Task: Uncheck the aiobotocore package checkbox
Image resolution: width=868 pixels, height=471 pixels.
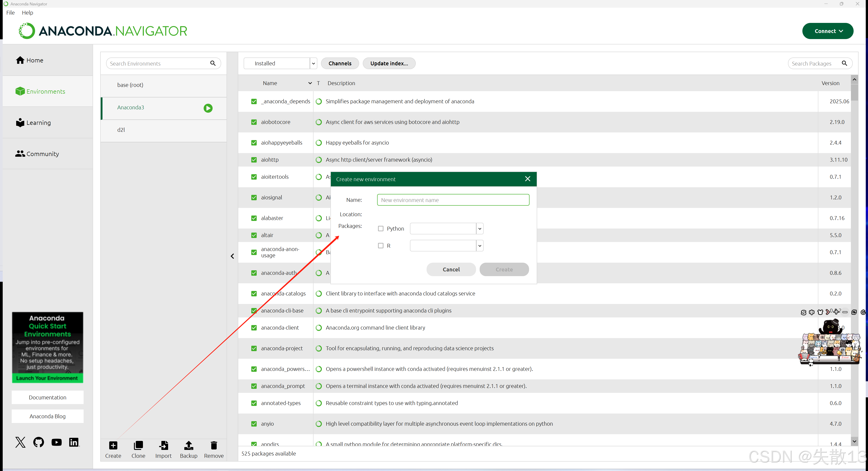Action: coord(254,122)
